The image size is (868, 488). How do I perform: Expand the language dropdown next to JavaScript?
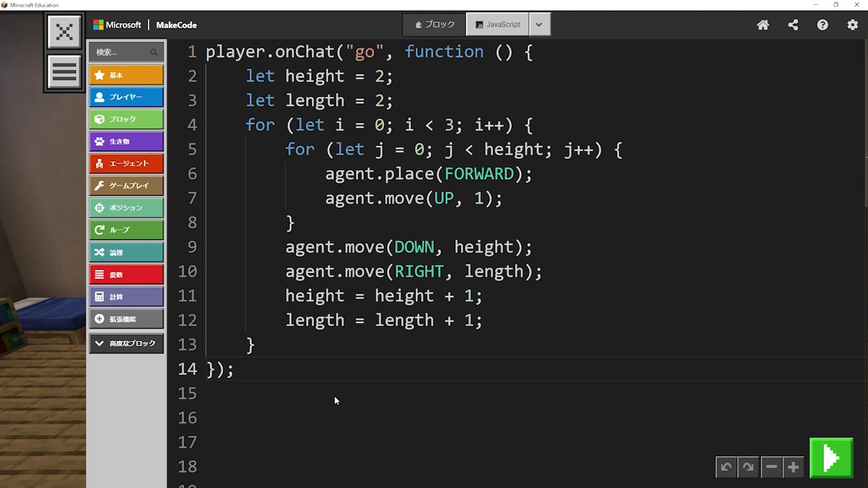click(539, 24)
